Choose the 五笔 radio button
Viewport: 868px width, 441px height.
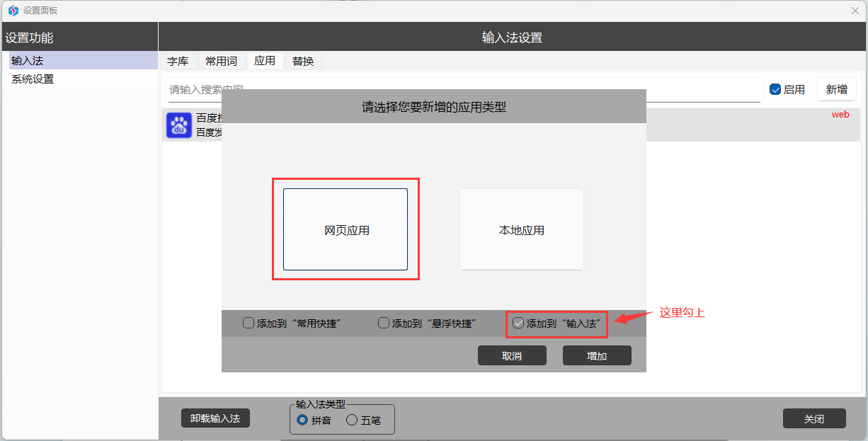tap(352, 420)
